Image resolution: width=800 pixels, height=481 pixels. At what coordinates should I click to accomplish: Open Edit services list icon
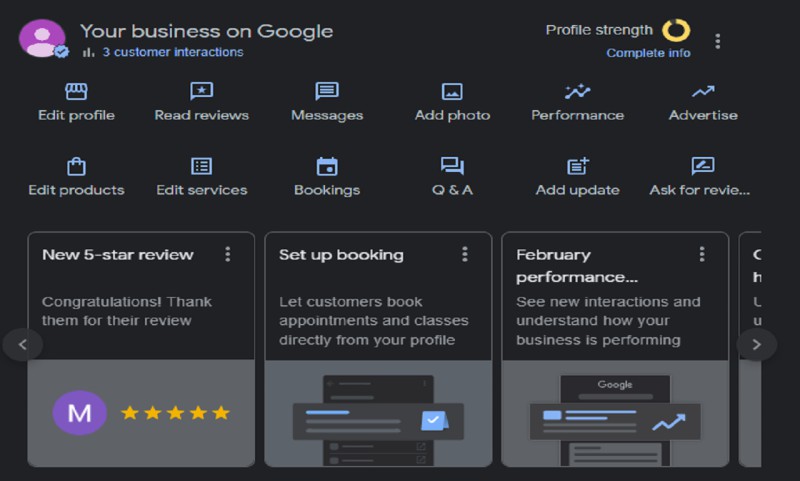coord(202,166)
